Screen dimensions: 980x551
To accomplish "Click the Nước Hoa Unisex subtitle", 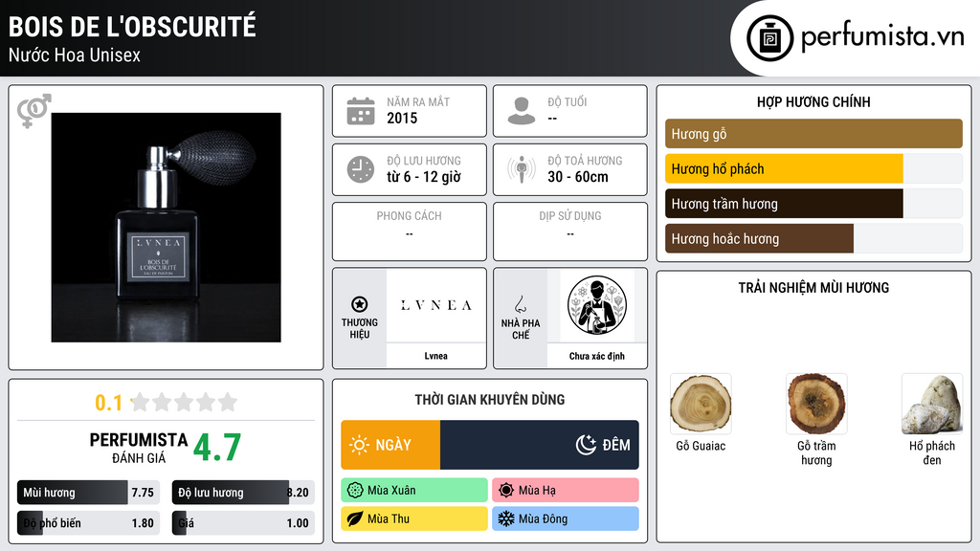I will [75, 55].
